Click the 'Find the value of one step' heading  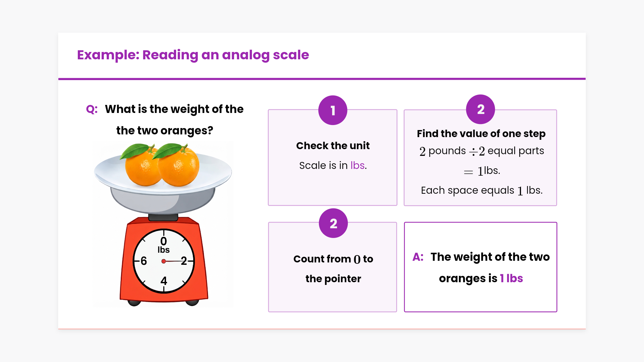point(481,133)
